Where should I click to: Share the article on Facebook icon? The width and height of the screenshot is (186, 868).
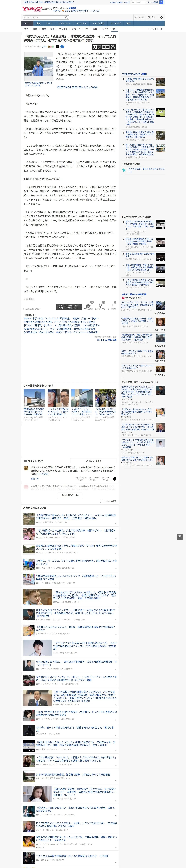pos(62,47)
